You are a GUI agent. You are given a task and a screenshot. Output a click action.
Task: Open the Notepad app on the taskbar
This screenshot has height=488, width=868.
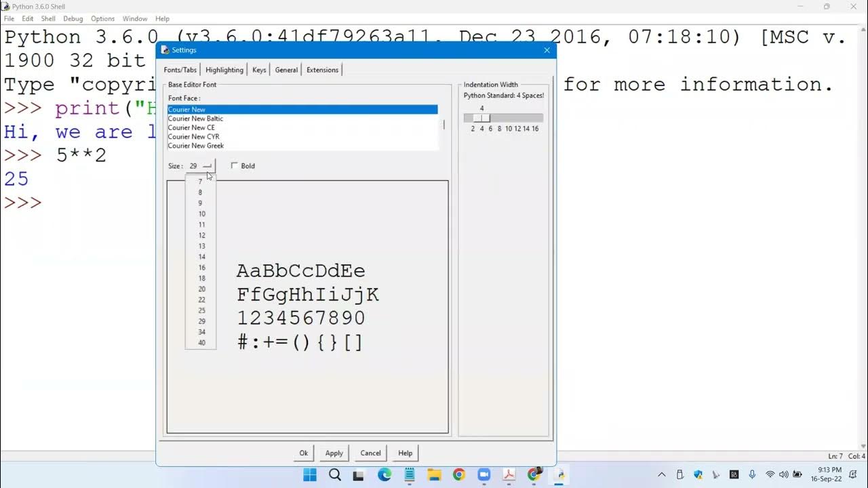[x=409, y=474]
